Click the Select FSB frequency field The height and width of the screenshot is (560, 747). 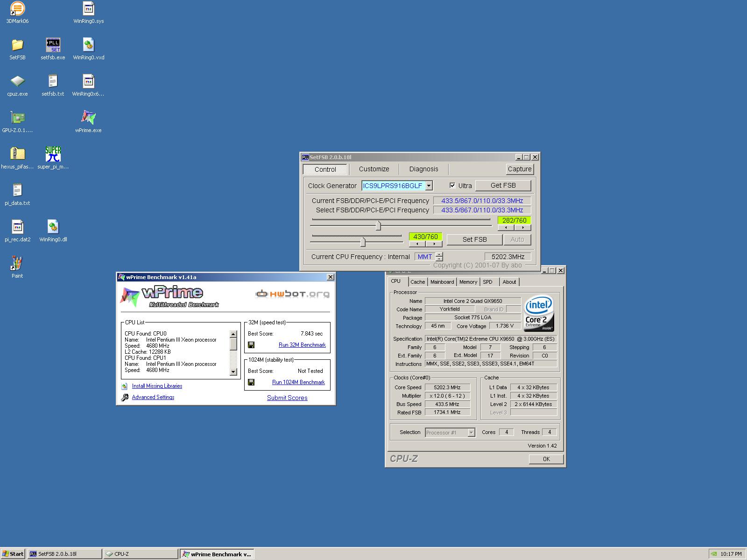click(x=482, y=210)
